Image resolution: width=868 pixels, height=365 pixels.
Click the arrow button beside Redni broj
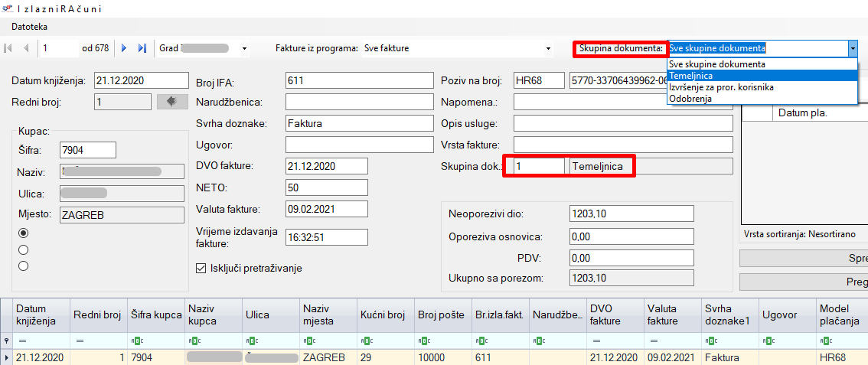tap(172, 101)
